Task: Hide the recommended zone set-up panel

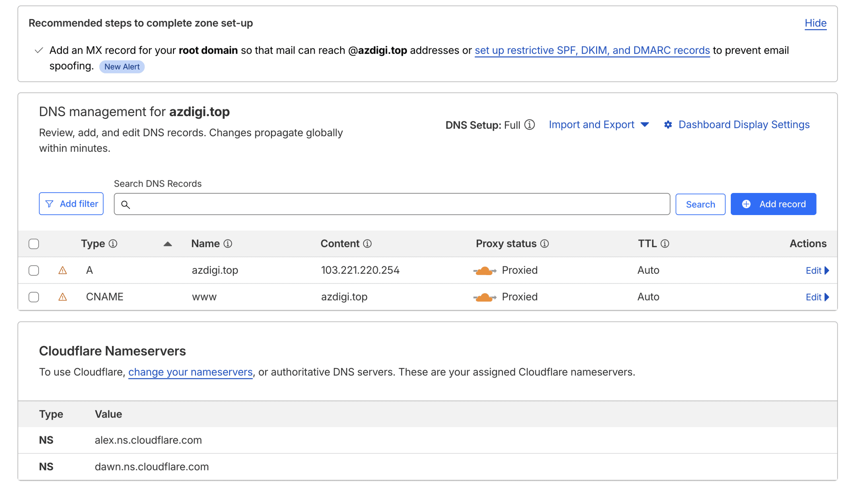Action: click(815, 23)
